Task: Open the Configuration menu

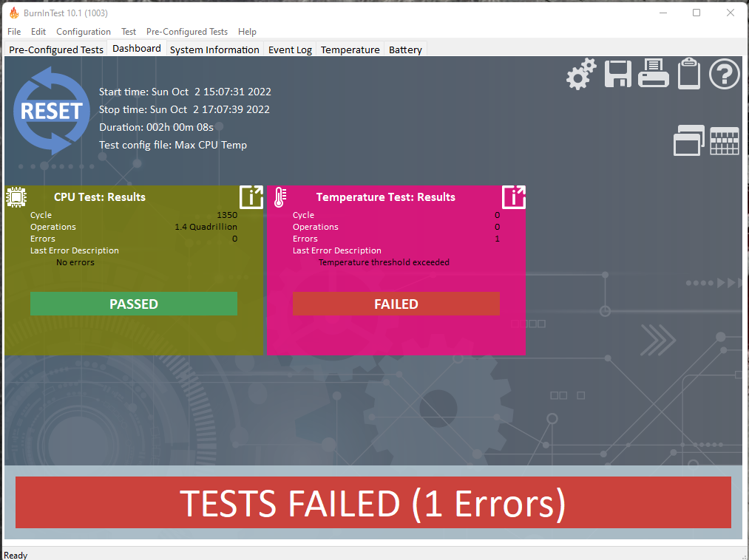Action: (x=84, y=32)
